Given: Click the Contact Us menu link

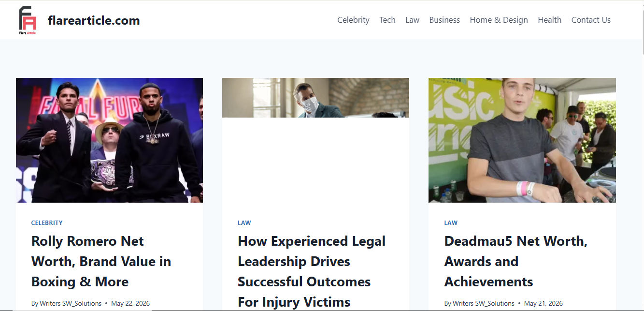Looking at the screenshot, I should click(591, 20).
